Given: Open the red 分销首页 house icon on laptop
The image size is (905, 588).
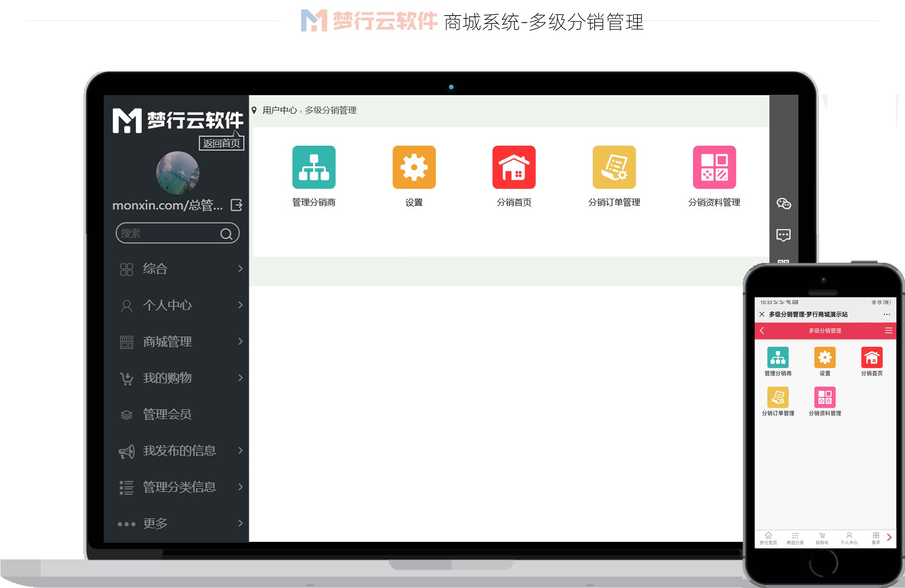Looking at the screenshot, I should pos(514,167).
